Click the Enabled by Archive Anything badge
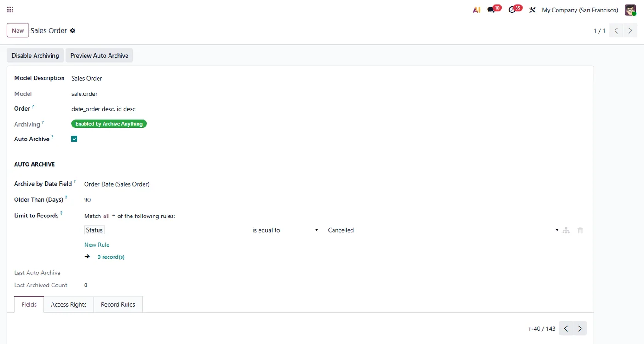The width and height of the screenshot is (644, 344). 109,123
